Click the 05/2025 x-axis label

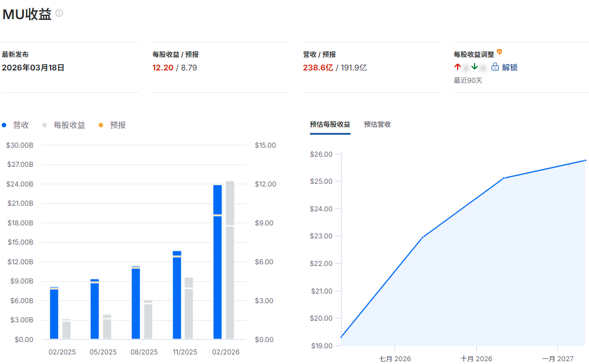pyautogui.click(x=103, y=352)
